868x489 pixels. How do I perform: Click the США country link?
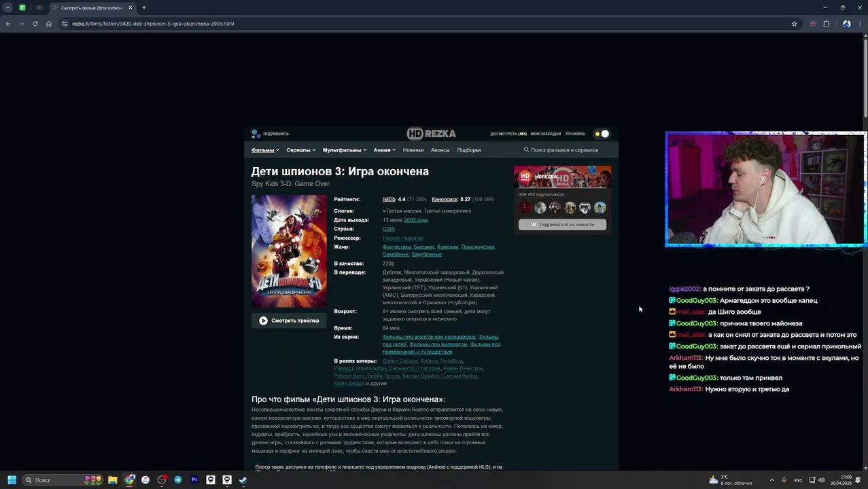pyautogui.click(x=388, y=229)
